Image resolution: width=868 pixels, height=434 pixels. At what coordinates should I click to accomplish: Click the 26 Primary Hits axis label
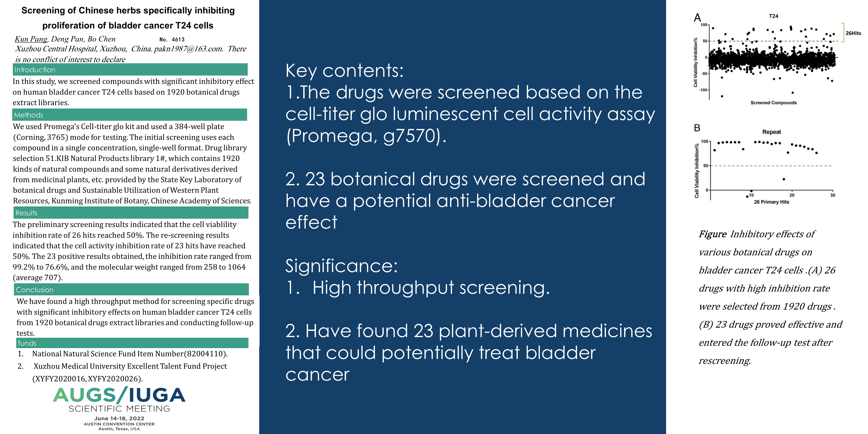pyautogui.click(x=771, y=202)
